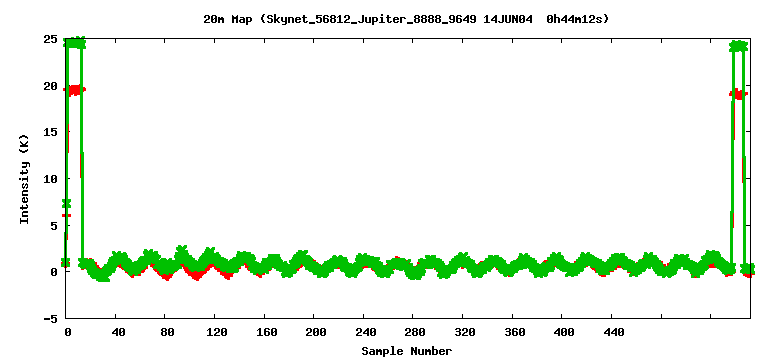This screenshot has width=768, height=360.
Task: Click the 440 tick label on x-axis
Action: 614,332
